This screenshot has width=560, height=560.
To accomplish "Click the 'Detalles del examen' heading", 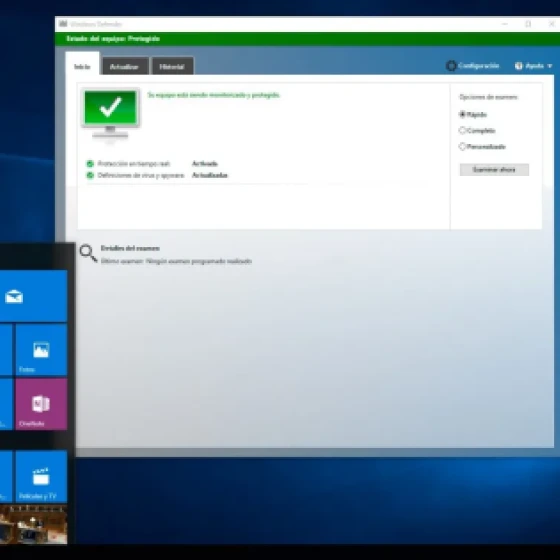I will (x=130, y=248).
